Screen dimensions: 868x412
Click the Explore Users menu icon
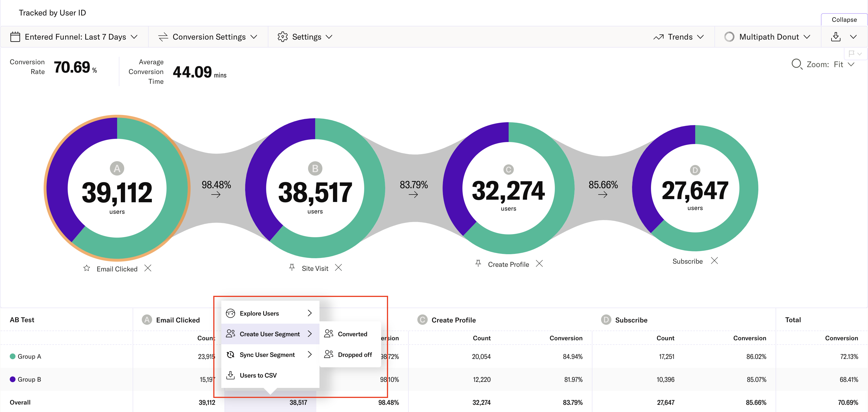click(x=231, y=314)
